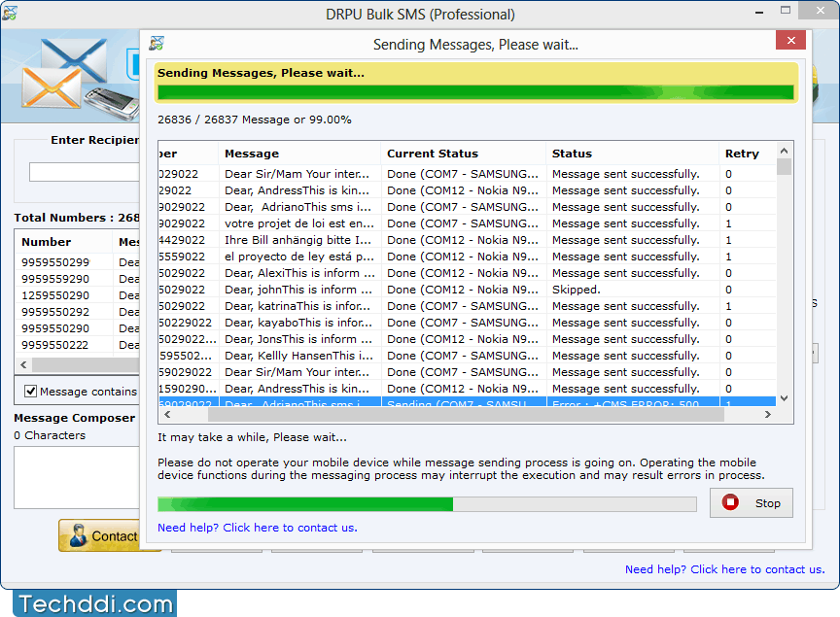Select number 9959550299 in main list
The image size is (840, 617).
click(55, 262)
